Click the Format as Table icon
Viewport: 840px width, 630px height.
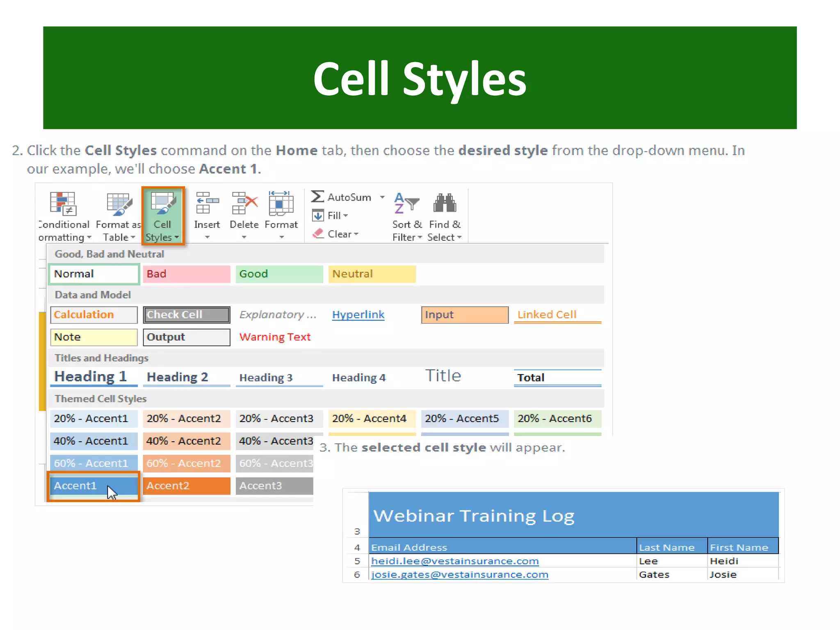(119, 204)
